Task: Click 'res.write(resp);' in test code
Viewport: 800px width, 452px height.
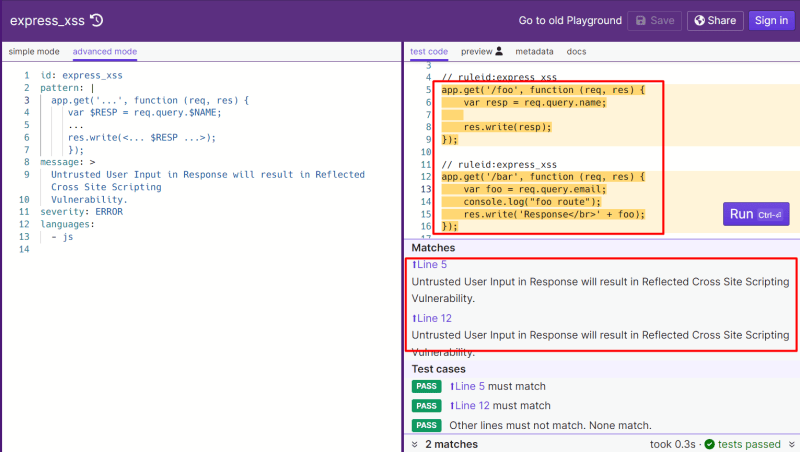Action: click(x=507, y=127)
